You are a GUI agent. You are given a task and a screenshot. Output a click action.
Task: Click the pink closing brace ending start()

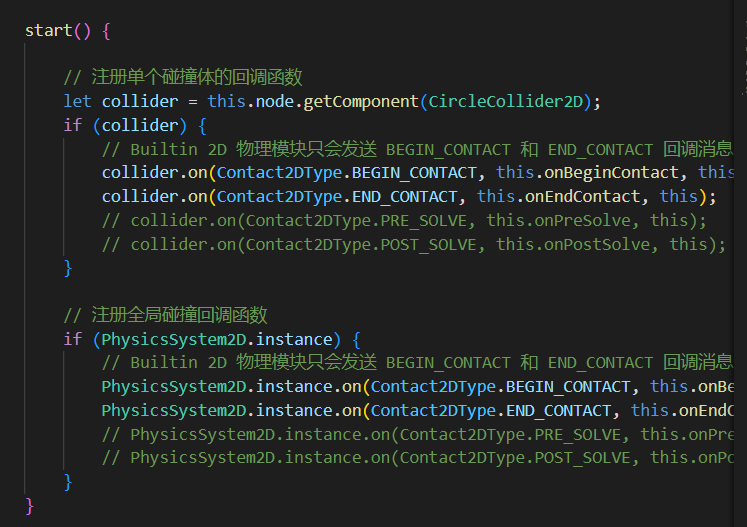[x=29, y=505]
